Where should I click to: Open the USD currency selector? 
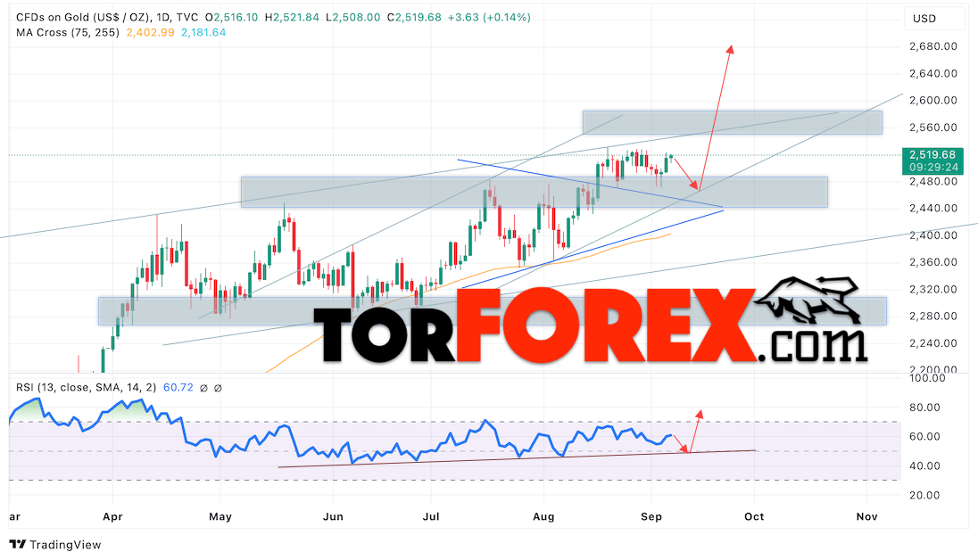[x=933, y=19]
